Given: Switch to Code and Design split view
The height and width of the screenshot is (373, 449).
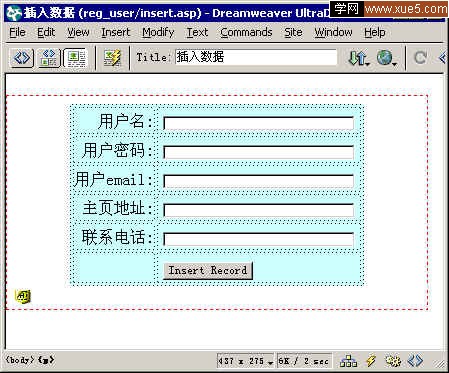Looking at the screenshot, I should click(x=49, y=58).
